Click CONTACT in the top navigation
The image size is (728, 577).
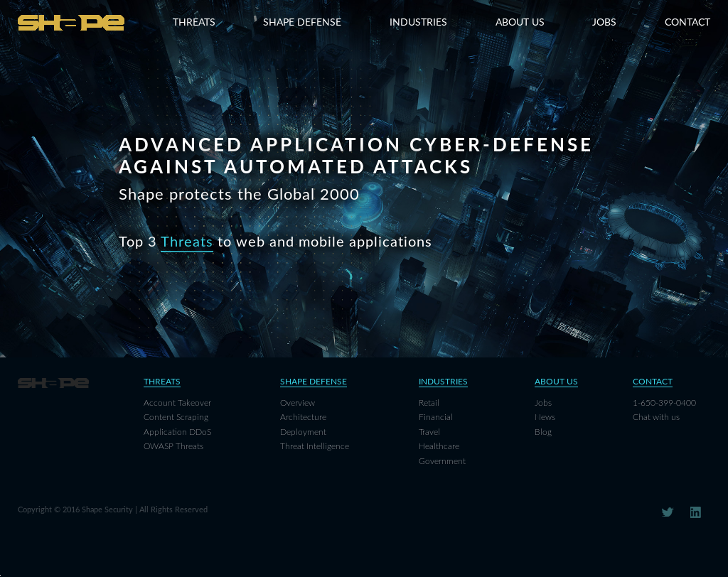coord(687,22)
